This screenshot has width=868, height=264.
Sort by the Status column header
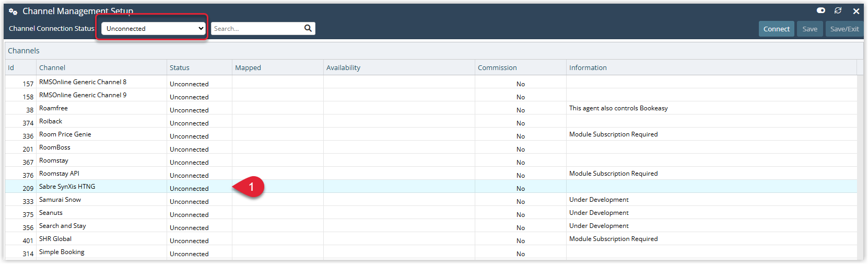tap(200, 67)
